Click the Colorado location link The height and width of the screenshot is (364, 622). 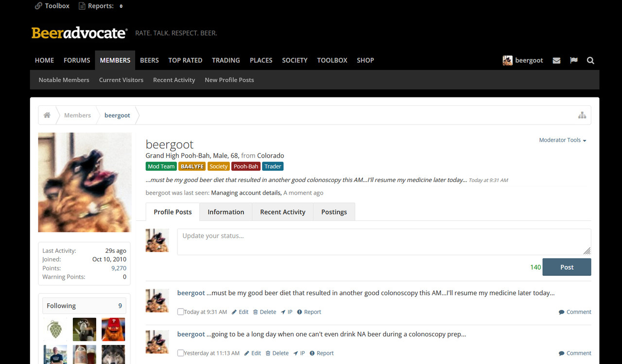[x=271, y=156]
